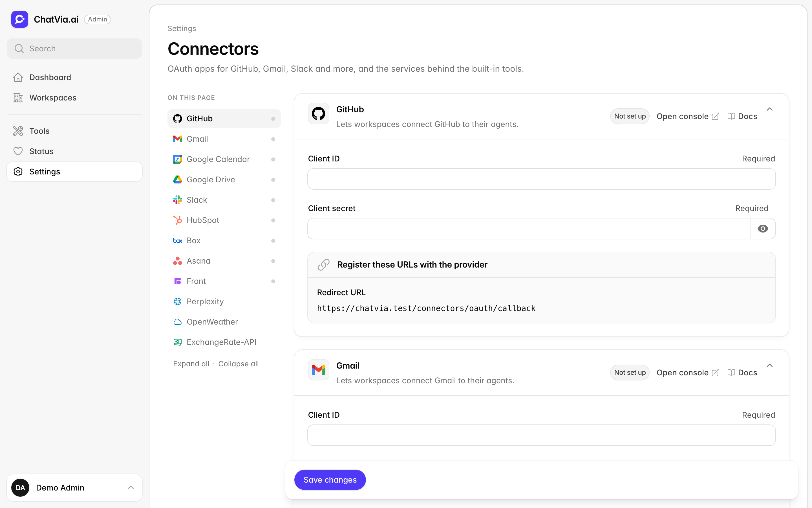Open Dashboard via its home icon

[x=18, y=77]
